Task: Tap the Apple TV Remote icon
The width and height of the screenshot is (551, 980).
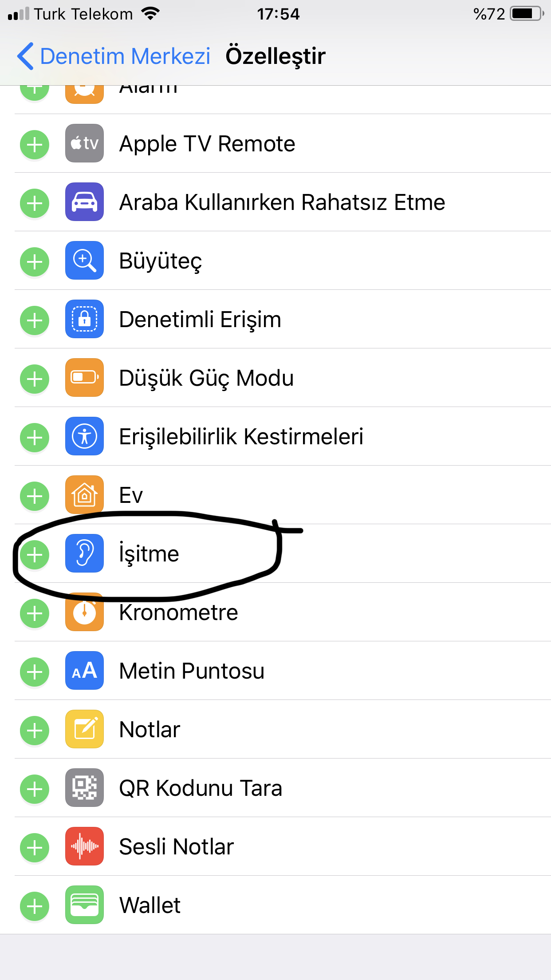Action: pos(84,143)
